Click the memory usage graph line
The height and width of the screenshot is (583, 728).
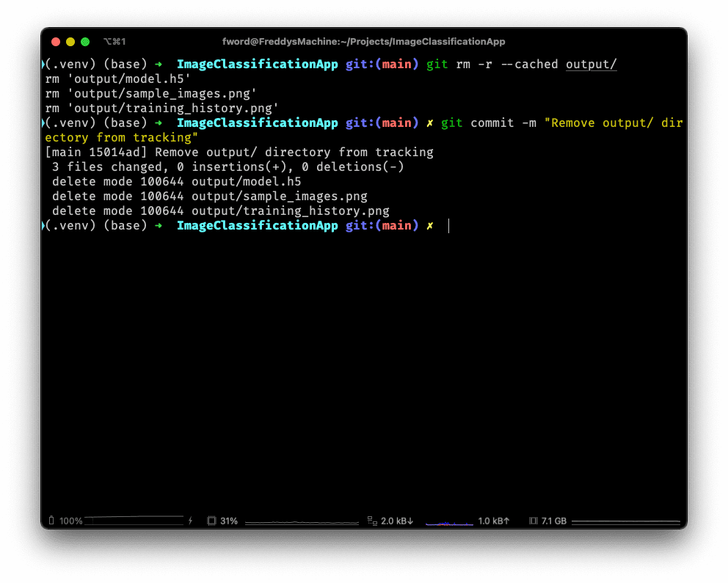point(626,522)
